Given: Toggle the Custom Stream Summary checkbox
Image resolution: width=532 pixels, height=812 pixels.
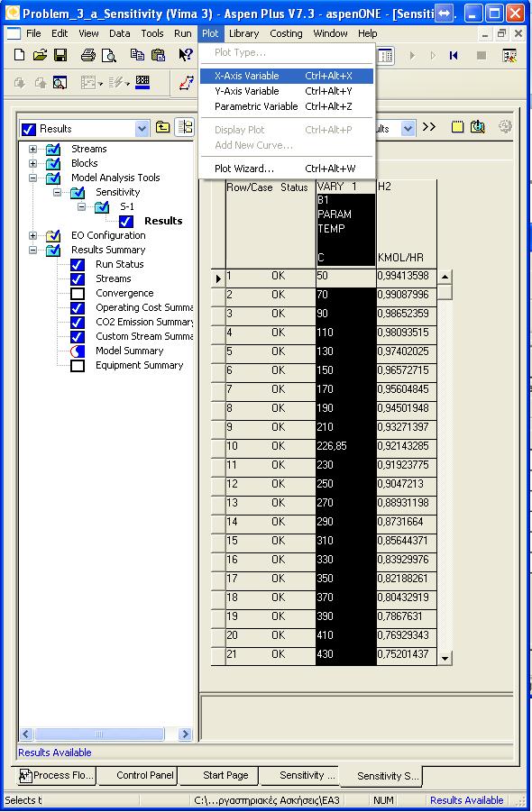Looking at the screenshot, I should coord(78,337).
